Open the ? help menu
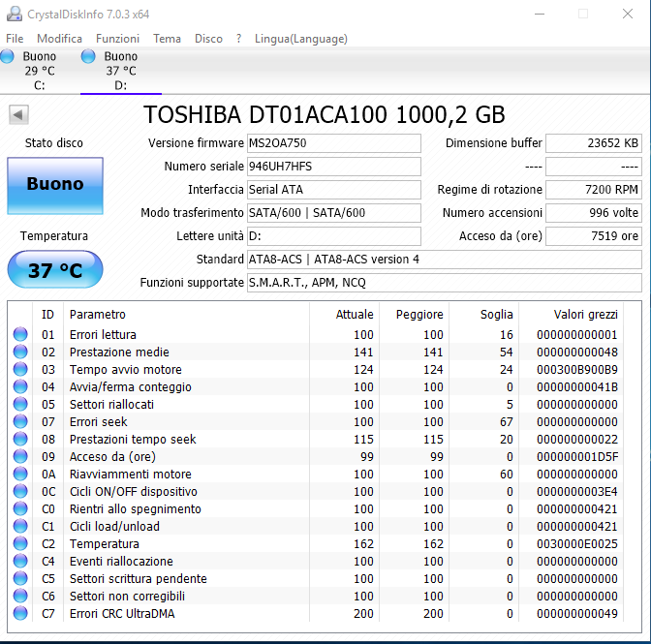 pos(238,39)
